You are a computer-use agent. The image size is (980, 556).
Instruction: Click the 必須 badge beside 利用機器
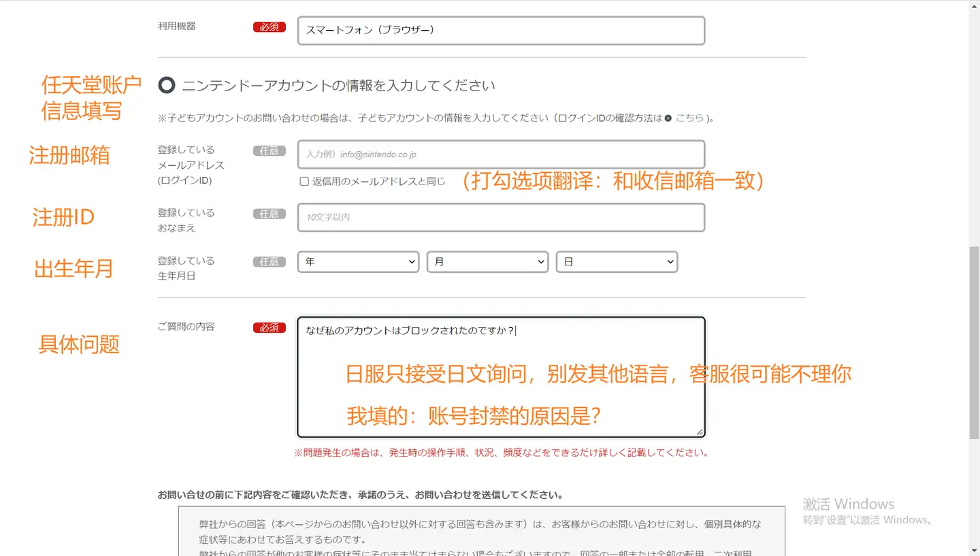(269, 27)
